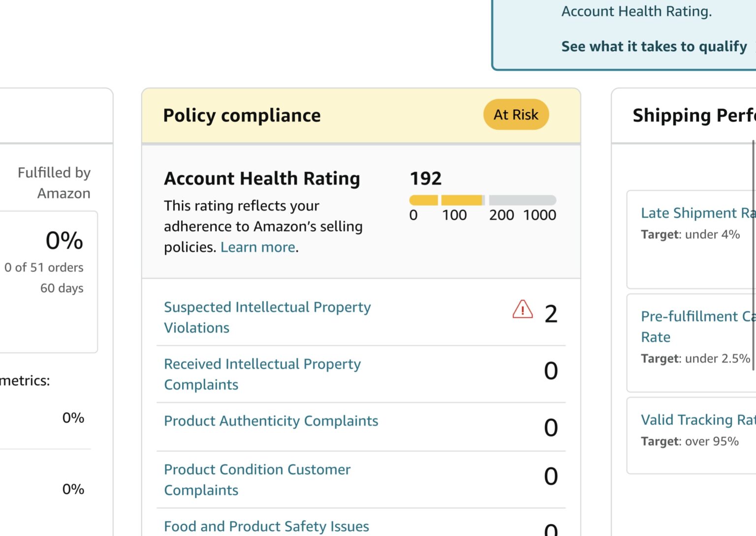Click the Account Health Rating heading
This screenshot has width=756, height=536.
click(x=262, y=179)
